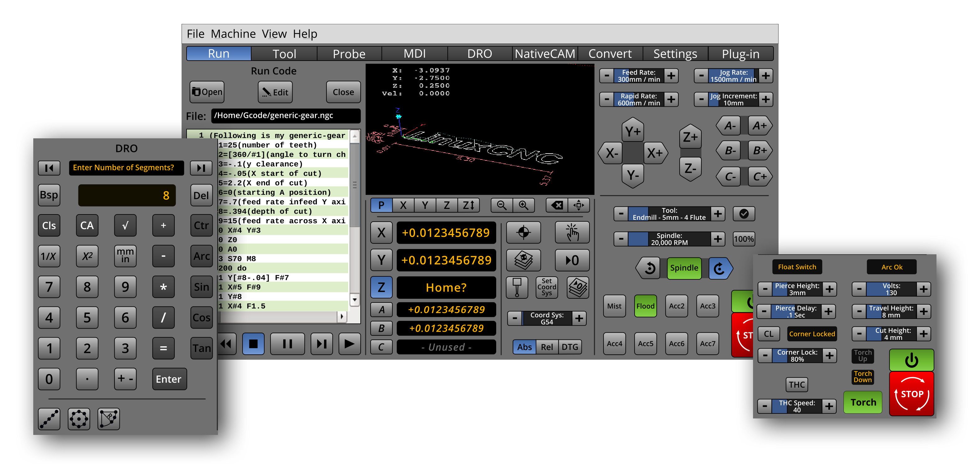Screen dimensions: 980x466
Task: Click the stacked layers icon under origin button
Action: click(524, 260)
